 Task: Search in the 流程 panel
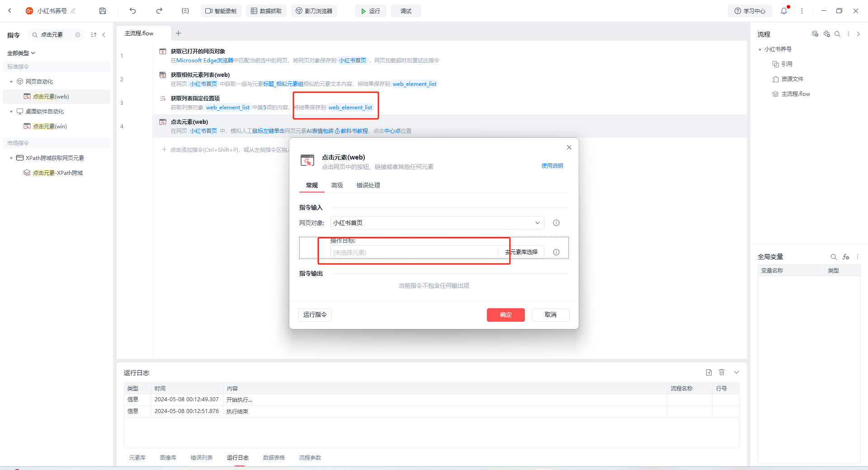[837, 34]
